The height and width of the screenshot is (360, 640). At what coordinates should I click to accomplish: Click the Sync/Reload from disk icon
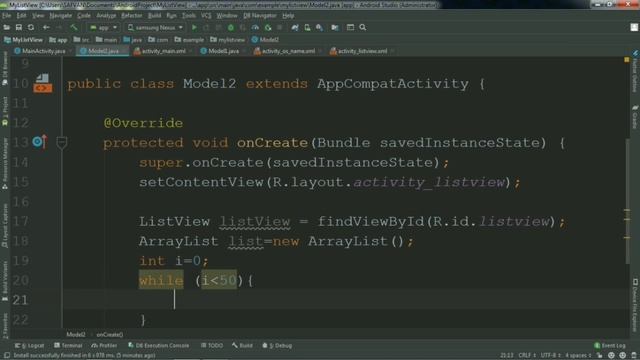(x=31, y=27)
